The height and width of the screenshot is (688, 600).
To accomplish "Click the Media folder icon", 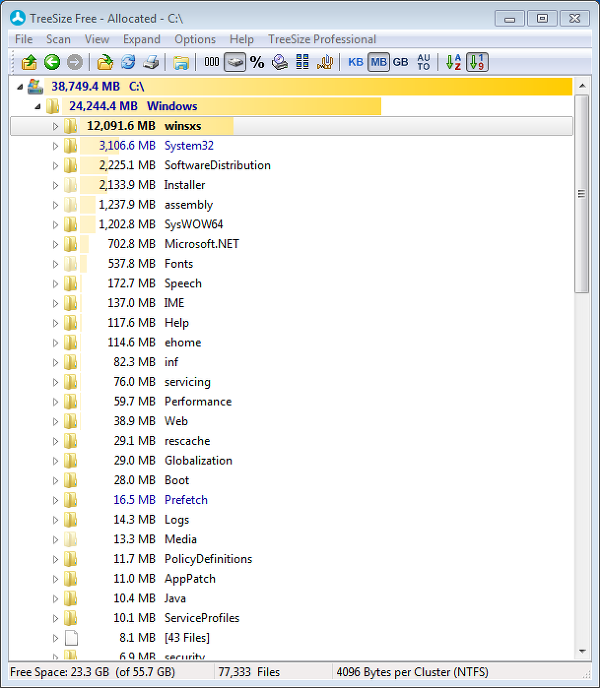I will tap(70, 539).
